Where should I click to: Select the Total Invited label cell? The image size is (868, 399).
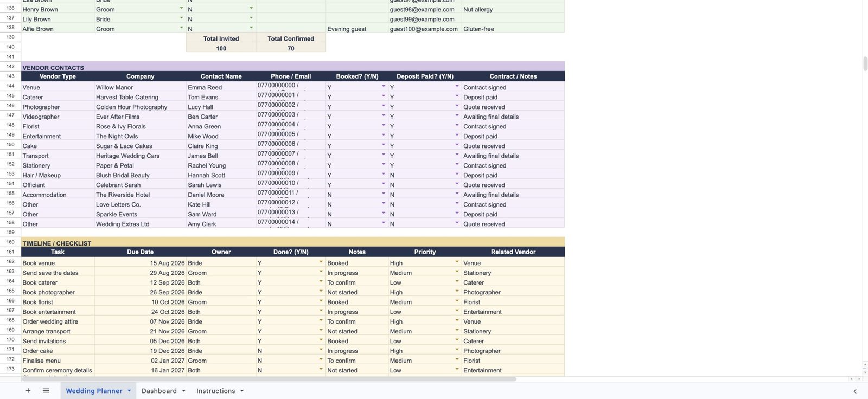point(221,38)
